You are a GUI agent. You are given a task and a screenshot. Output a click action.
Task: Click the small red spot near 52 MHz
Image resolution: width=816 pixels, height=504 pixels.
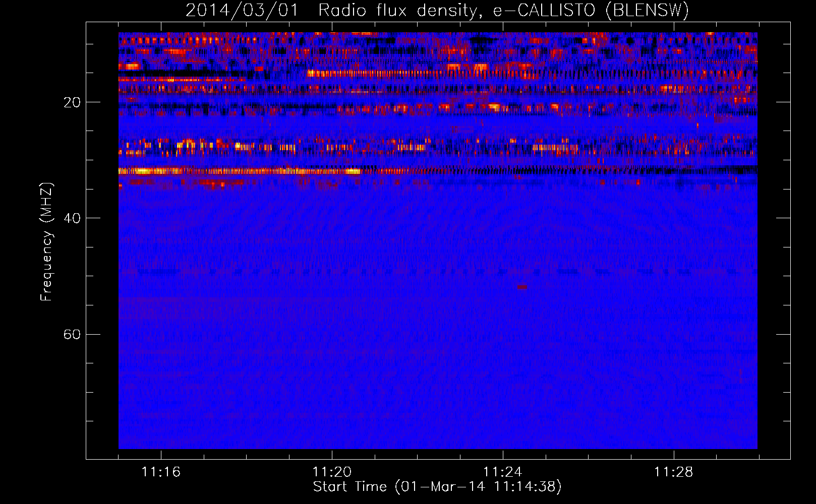(522, 287)
